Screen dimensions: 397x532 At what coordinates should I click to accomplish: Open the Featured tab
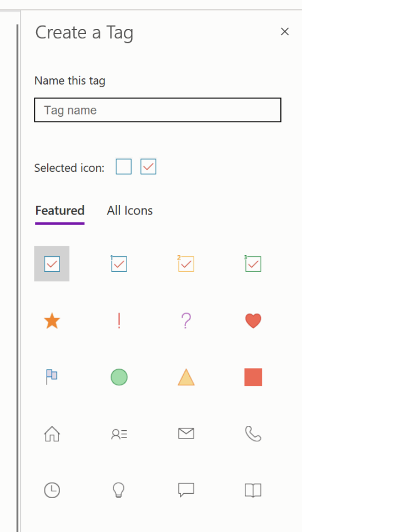(x=59, y=210)
